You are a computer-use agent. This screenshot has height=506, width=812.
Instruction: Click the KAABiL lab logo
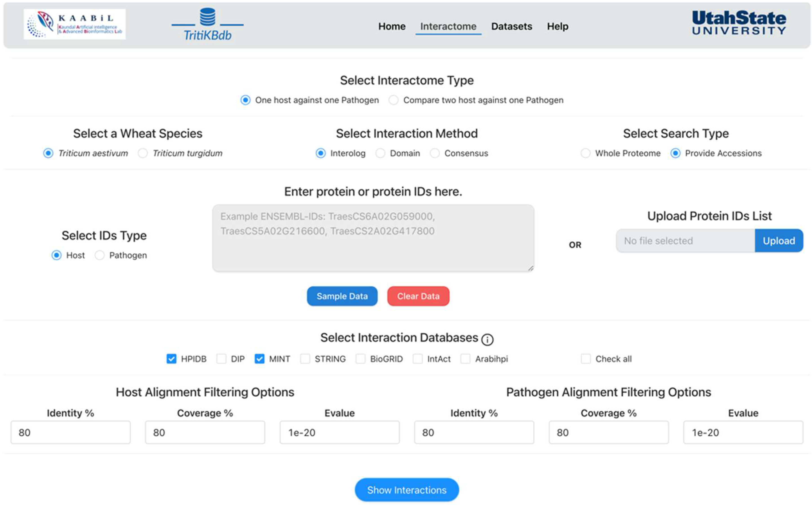(x=75, y=24)
